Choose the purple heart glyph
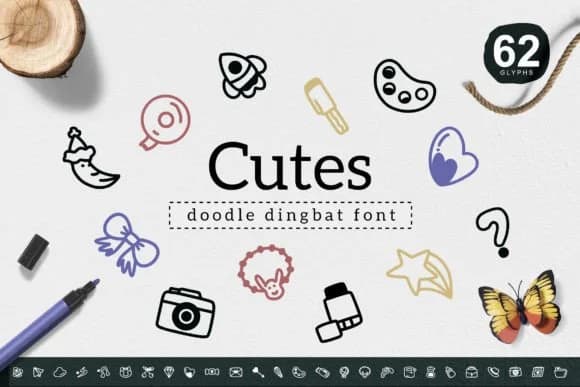Viewport: 580px width, 387px height. click(x=453, y=157)
